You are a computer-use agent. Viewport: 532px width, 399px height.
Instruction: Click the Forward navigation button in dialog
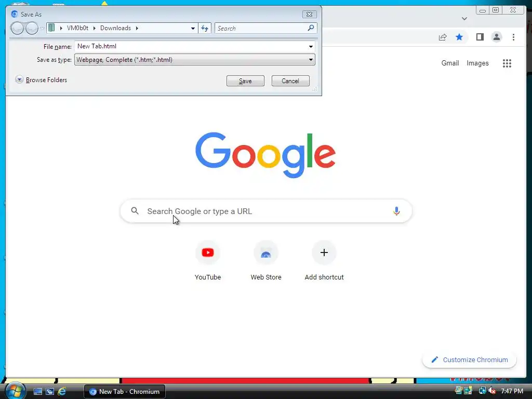pos(32,28)
